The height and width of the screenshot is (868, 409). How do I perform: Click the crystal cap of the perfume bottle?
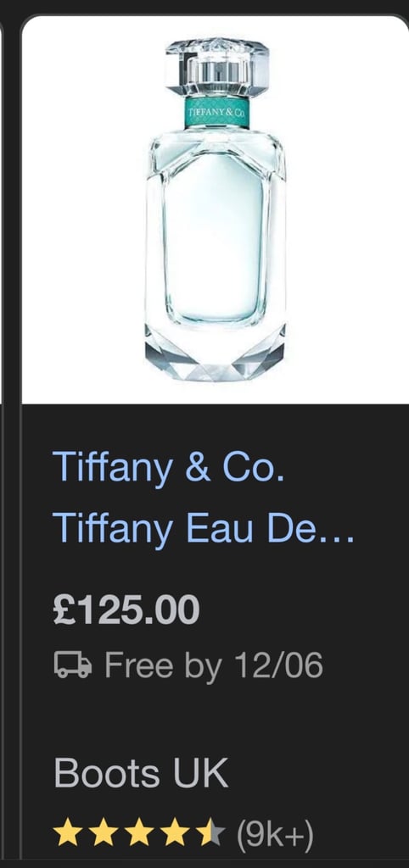coord(217,67)
